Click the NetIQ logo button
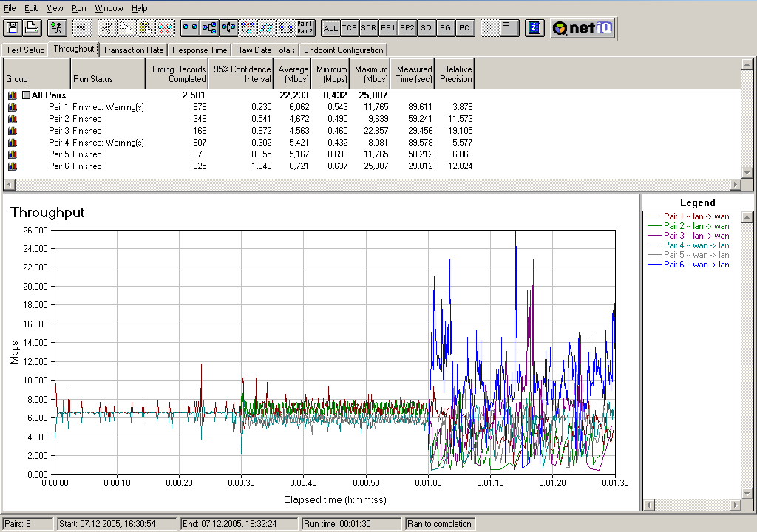Viewport: 757px width, 532px height. pyautogui.click(x=584, y=28)
